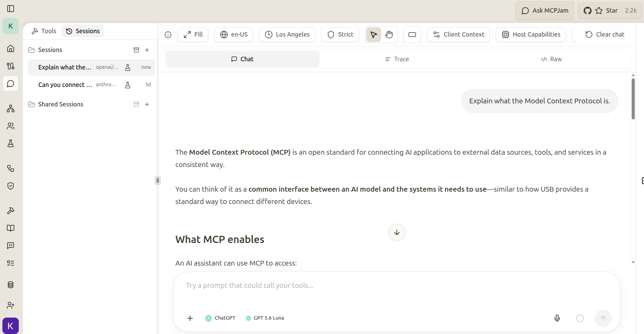Add a shared session with its plus icon

click(147, 104)
